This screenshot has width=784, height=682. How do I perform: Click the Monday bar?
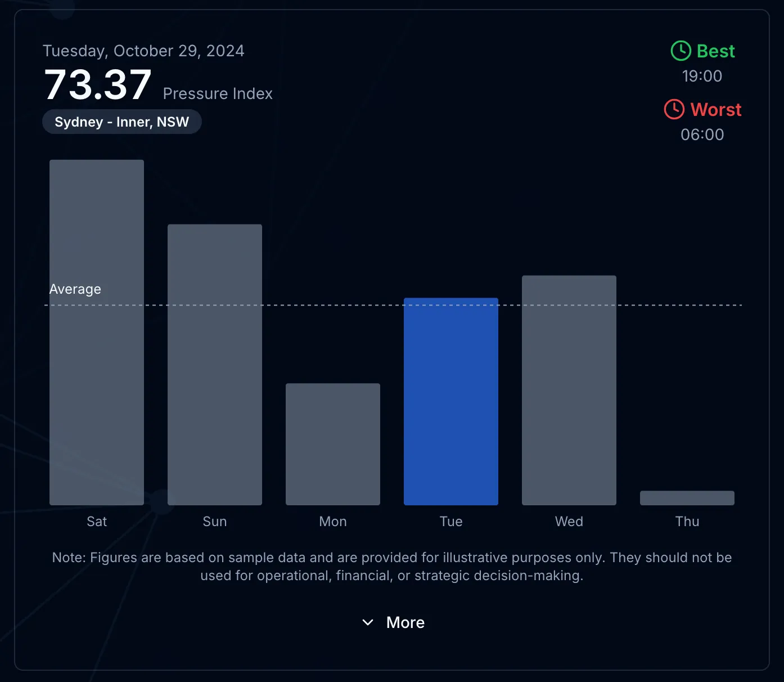tap(333, 444)
